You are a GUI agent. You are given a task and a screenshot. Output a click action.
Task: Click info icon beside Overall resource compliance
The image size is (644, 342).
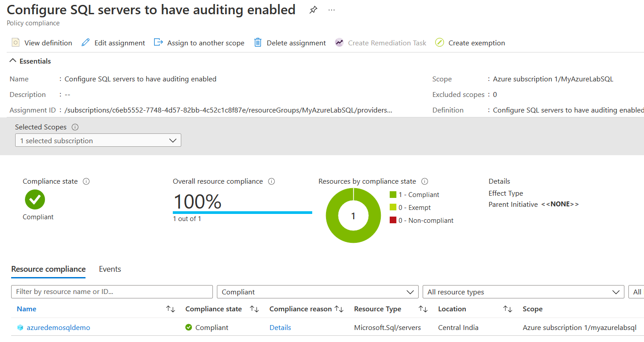tap(272, 181)
